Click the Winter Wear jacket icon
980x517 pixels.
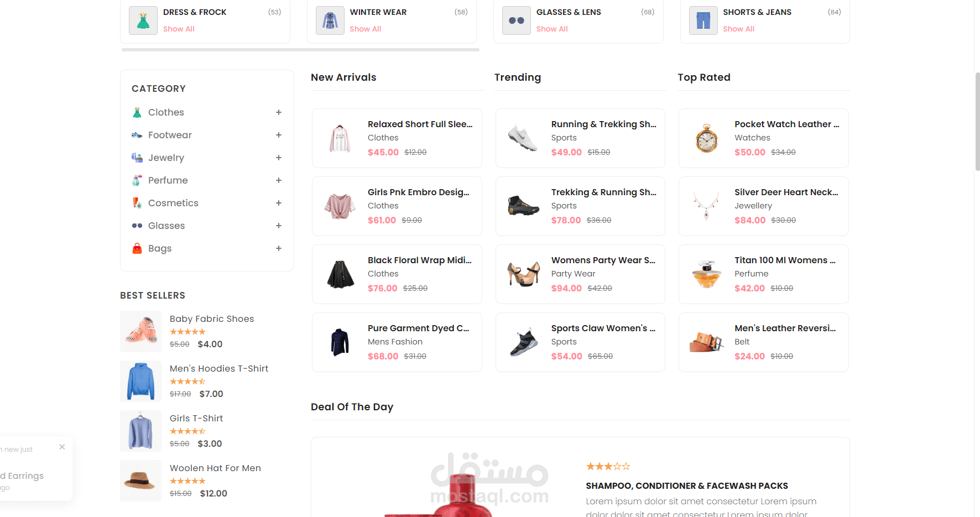[330, 21]
